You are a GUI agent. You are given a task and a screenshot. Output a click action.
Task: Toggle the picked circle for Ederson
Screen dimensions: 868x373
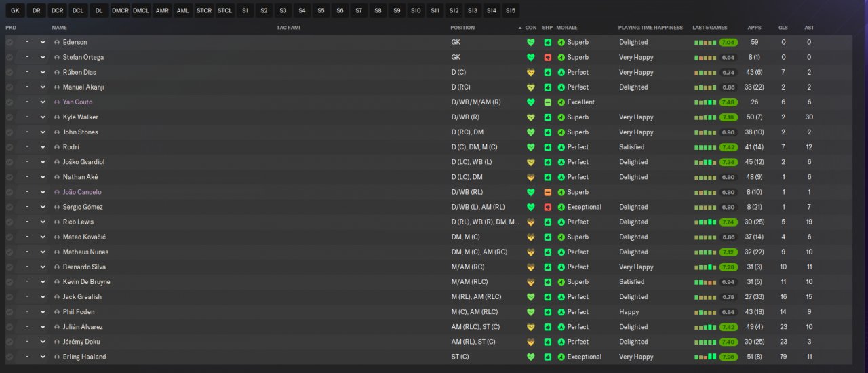pyautogui.click(x=9, y=42)
